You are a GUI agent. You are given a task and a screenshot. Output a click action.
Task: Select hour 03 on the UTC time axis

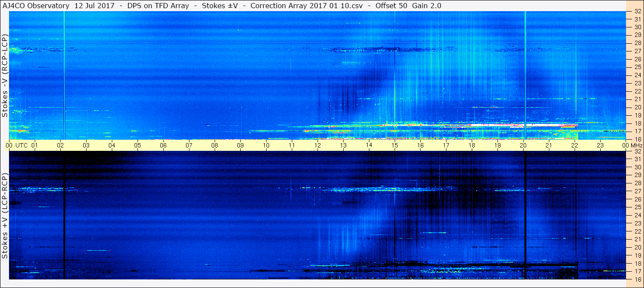86,145
